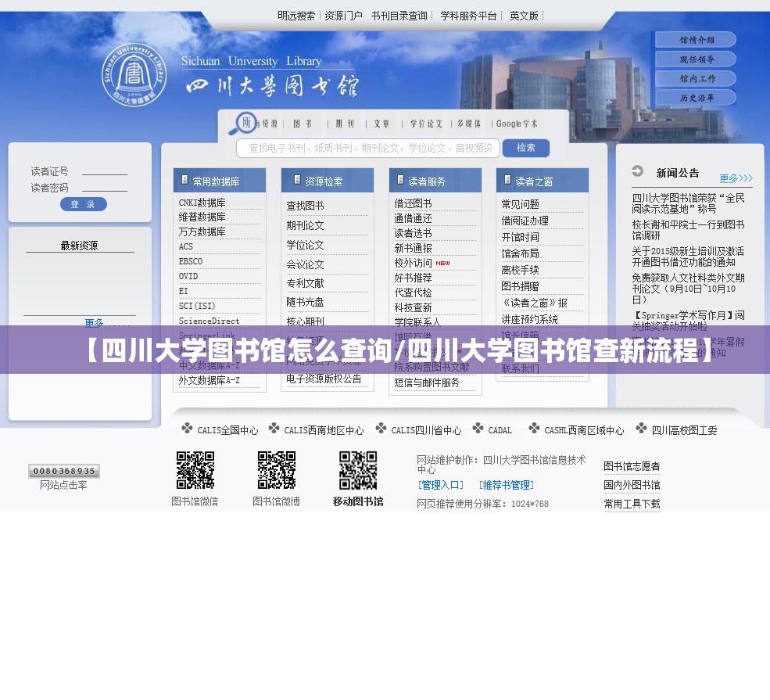
Task: Click the 网站点击率 hit counter
Action: point(64,471)
